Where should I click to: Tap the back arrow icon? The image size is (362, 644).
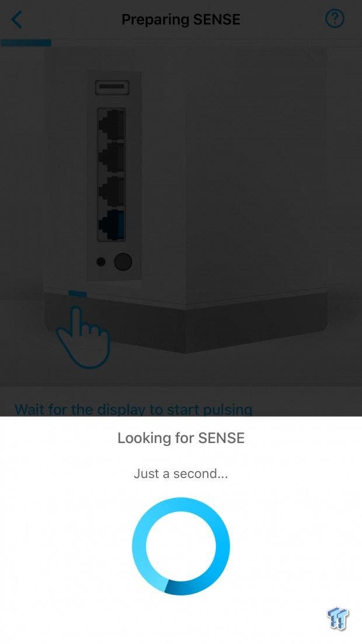click(17, 19)
